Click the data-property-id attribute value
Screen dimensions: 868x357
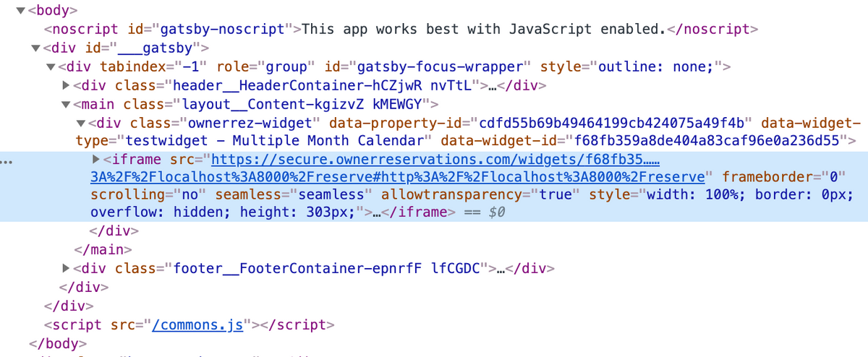coord(611,122)
